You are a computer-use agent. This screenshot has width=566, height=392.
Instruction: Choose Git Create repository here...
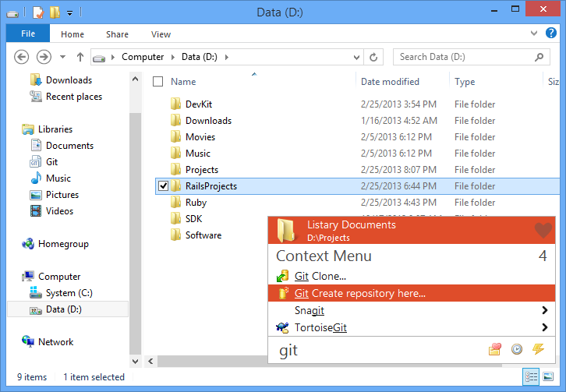click(x=411, y=293)
